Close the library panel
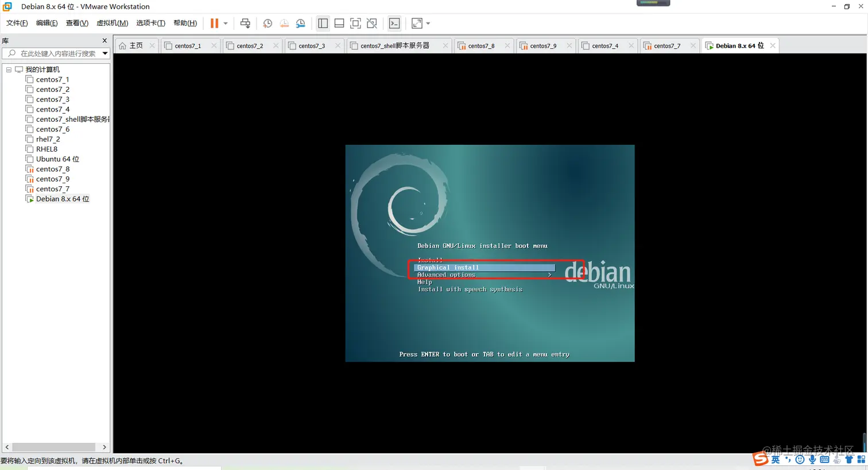Image resolution: width=868 pixels, height=470 pixels. click(x=104, y=40)
